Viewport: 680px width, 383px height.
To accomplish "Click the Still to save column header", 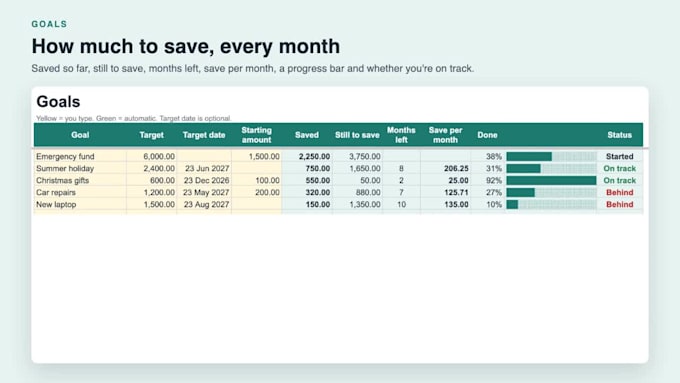I will [357, 135].
